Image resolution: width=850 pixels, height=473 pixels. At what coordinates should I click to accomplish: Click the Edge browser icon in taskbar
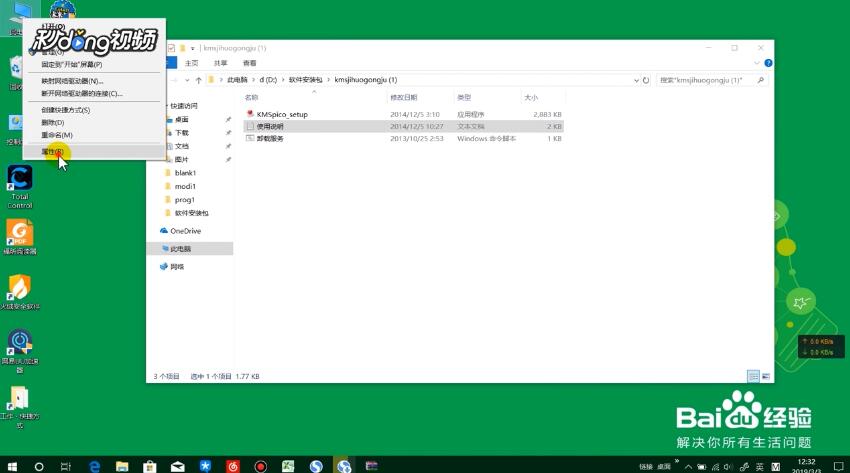[x=95, y=466]
